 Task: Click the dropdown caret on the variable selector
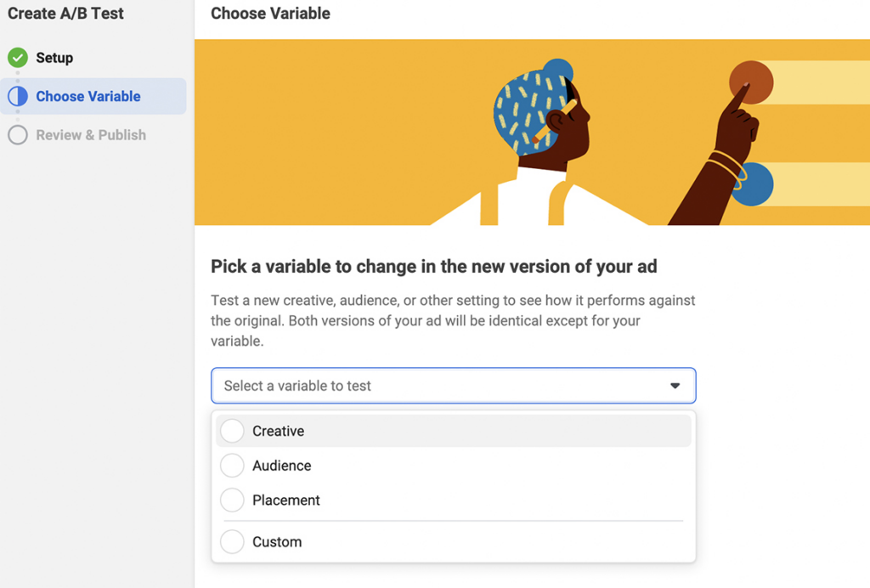click(x=675, y=385)
